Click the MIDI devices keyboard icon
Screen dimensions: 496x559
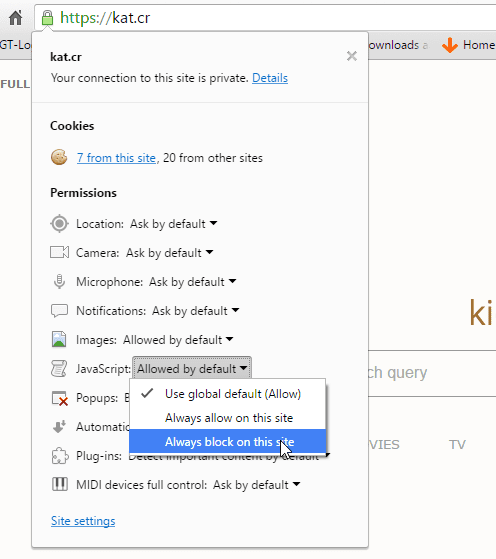point(60,484)
